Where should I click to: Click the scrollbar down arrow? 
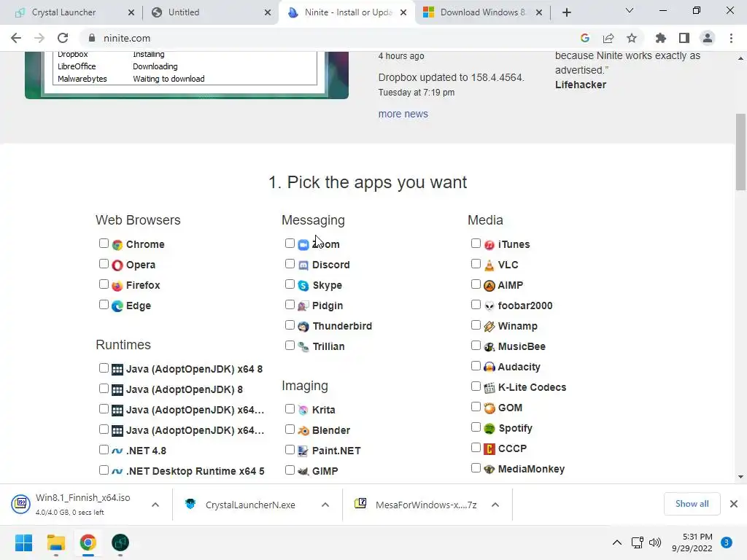point(740,477)
